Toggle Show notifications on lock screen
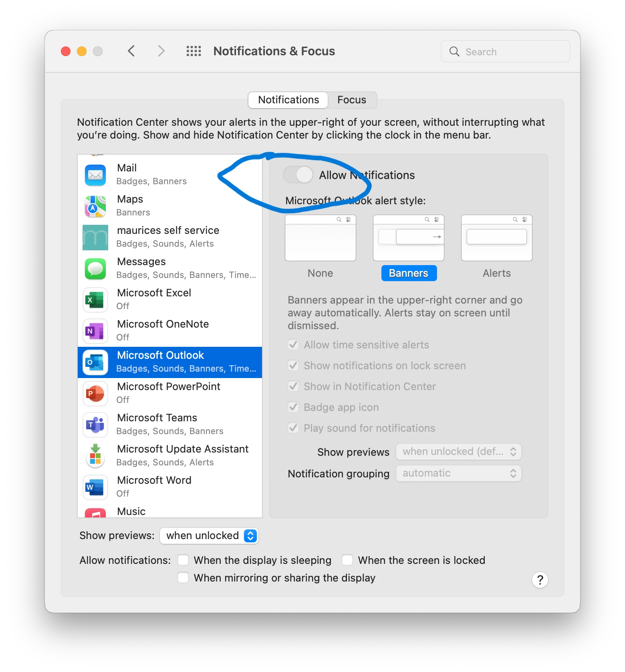 (293, 365)
